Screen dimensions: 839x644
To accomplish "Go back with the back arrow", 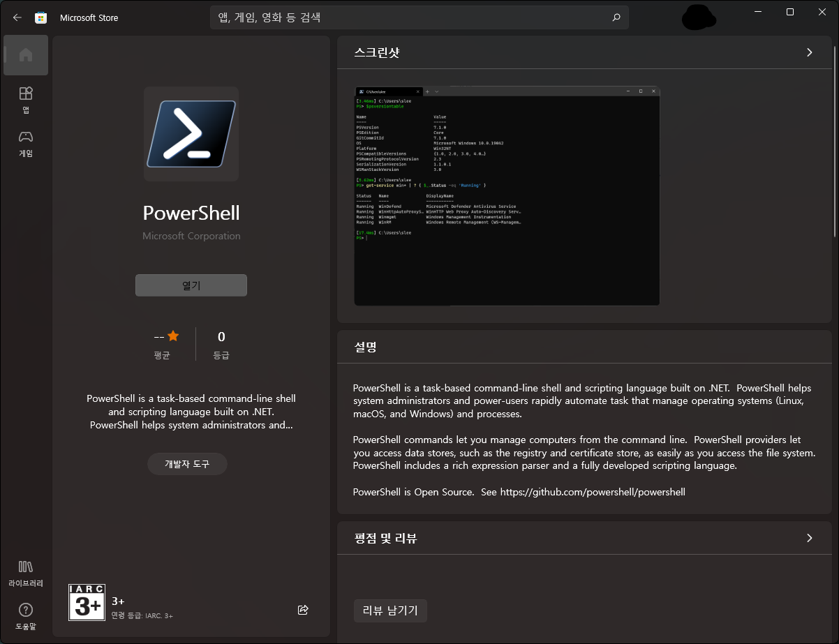I will 17,17.
